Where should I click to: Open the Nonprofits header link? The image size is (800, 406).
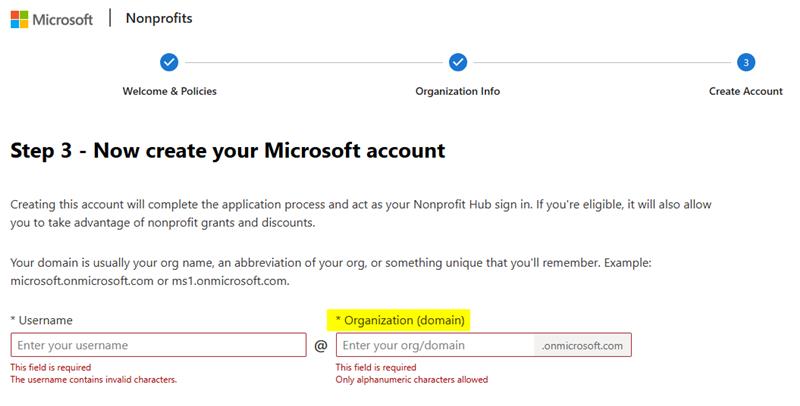[159, 18]
